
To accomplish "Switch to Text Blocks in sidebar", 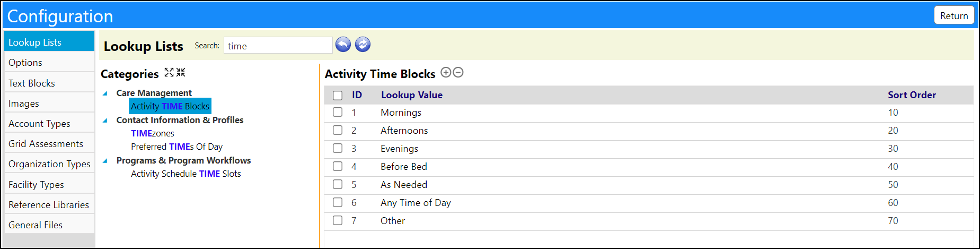I will (49, 83).
